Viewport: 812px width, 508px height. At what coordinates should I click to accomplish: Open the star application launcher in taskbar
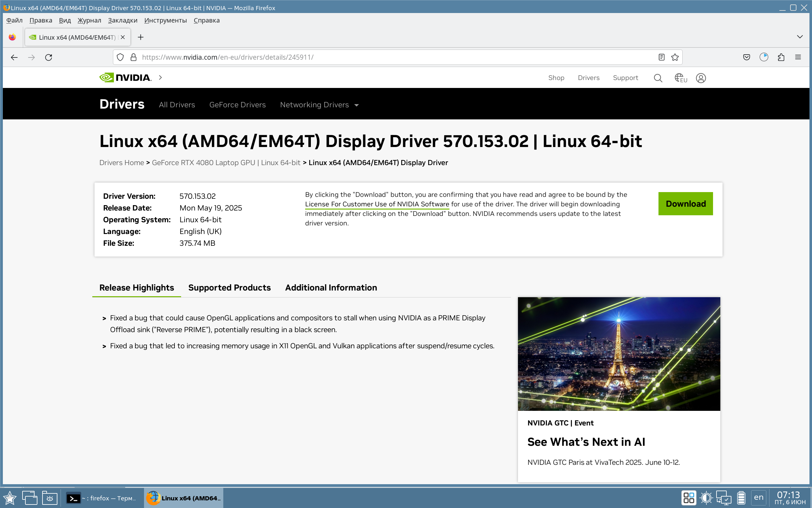click(x=10, y=498)
